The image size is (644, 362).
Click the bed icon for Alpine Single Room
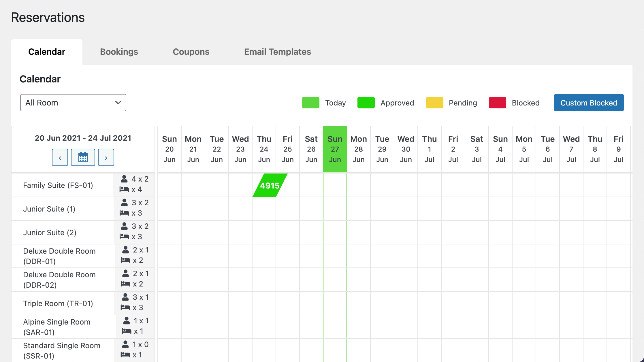click(x=126, y=331)
